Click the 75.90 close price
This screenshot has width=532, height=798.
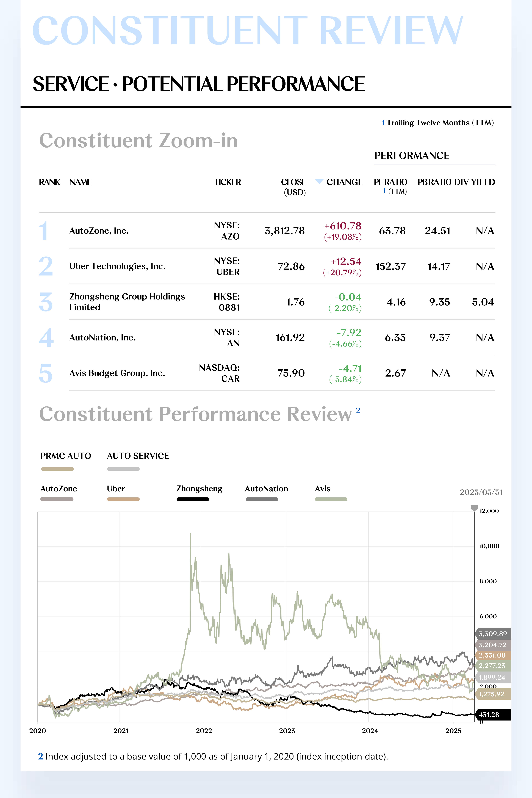[291, 373]
